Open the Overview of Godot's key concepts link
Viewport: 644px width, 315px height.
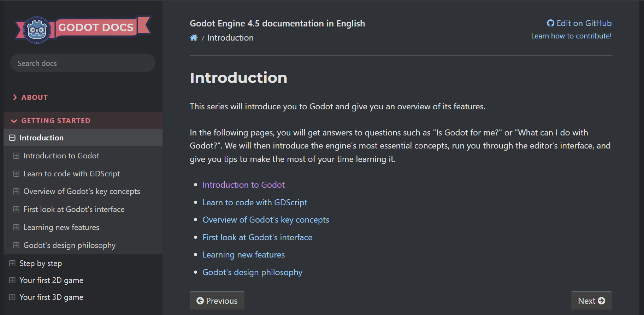coord(266,220)
